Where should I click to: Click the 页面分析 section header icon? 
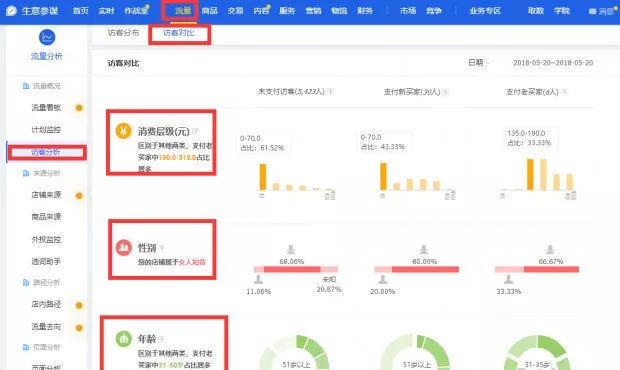tap(26, 347)
